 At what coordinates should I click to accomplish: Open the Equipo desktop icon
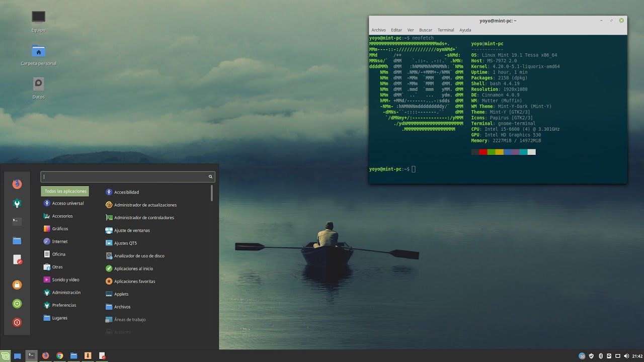point(38,17)
